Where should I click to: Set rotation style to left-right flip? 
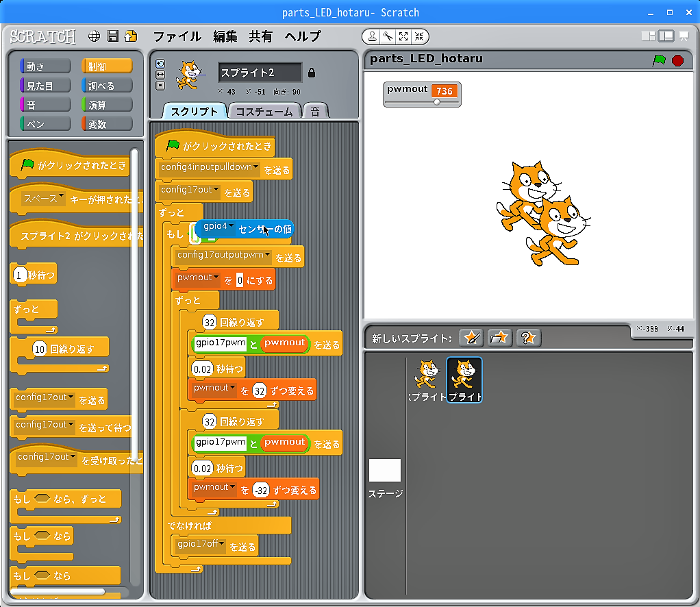(160, 75)
